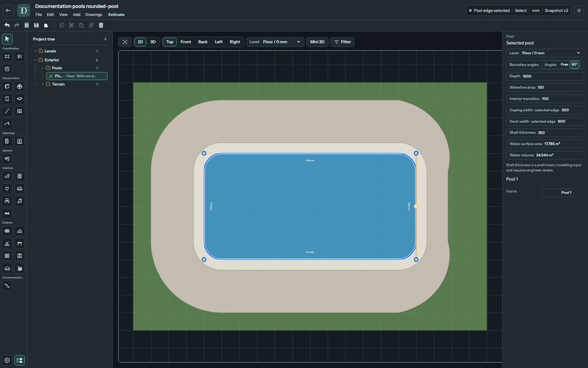Click the Depth 1500 field
Screen dimensions: 588x368
(545, 76)
